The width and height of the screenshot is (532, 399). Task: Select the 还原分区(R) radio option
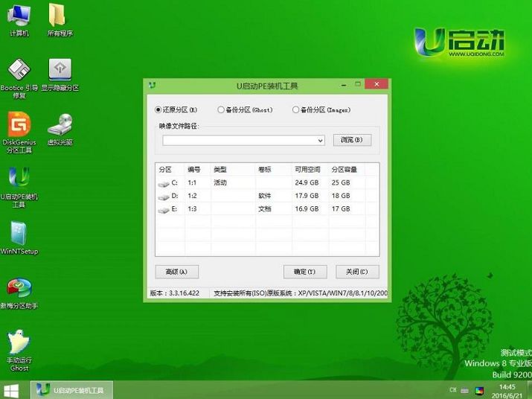point(176,109)
